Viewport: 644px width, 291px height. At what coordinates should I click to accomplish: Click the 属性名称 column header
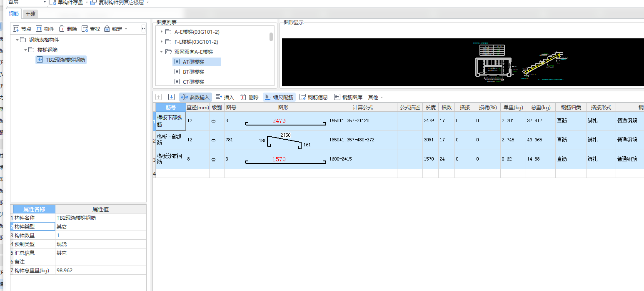point(34,209)
